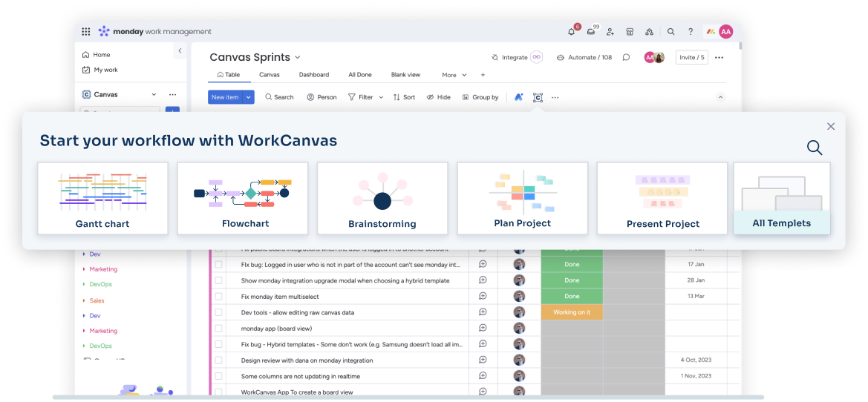This screenshot has width=868, height=402.
Task: Launch the AI assistant toolbar icon
Action: (519, 96)
